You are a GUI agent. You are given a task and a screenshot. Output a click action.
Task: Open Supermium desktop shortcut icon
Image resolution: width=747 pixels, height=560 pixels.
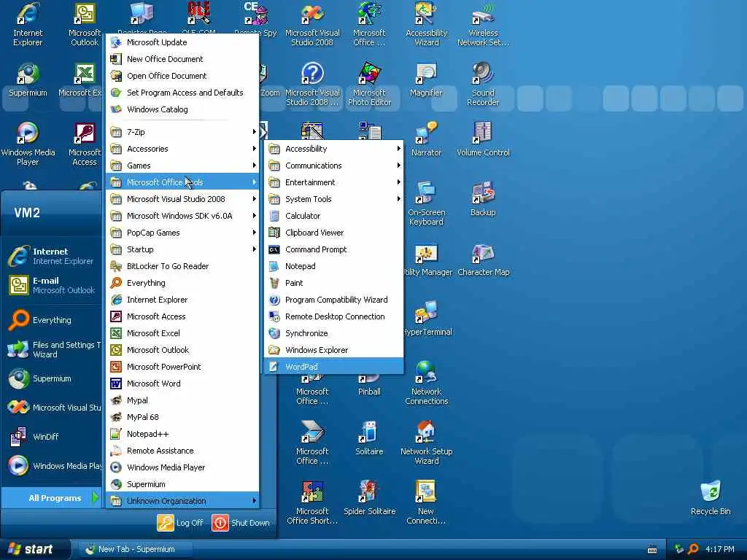(x=28, y=80)
